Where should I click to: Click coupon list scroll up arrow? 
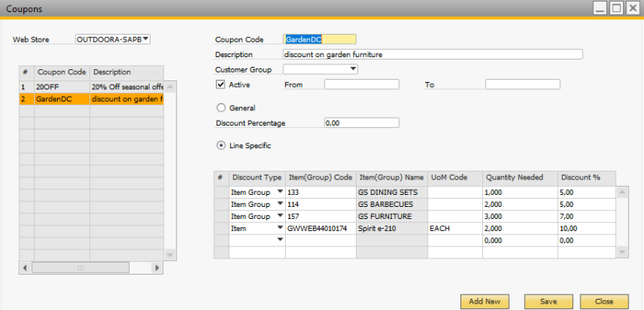(x=171, y=87)
